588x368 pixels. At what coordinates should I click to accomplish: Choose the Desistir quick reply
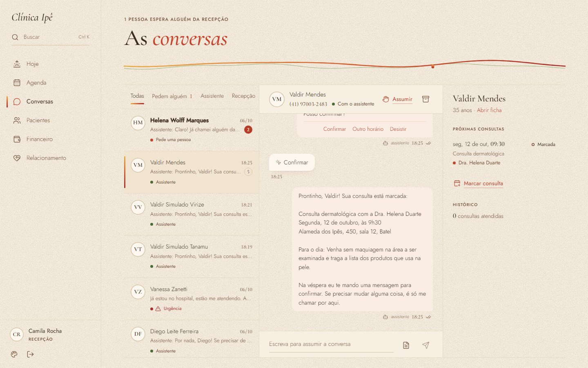(x=398, y=129)
